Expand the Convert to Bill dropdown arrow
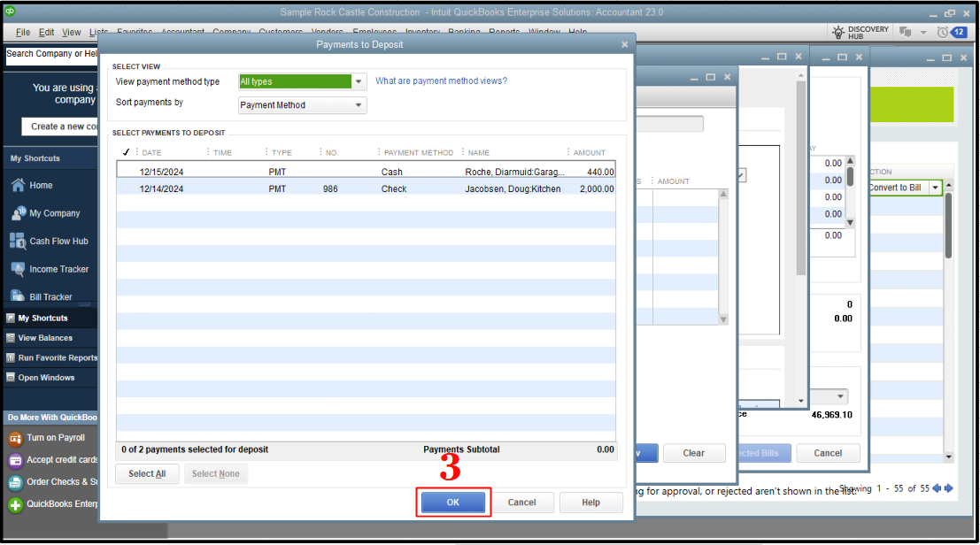 935,188
